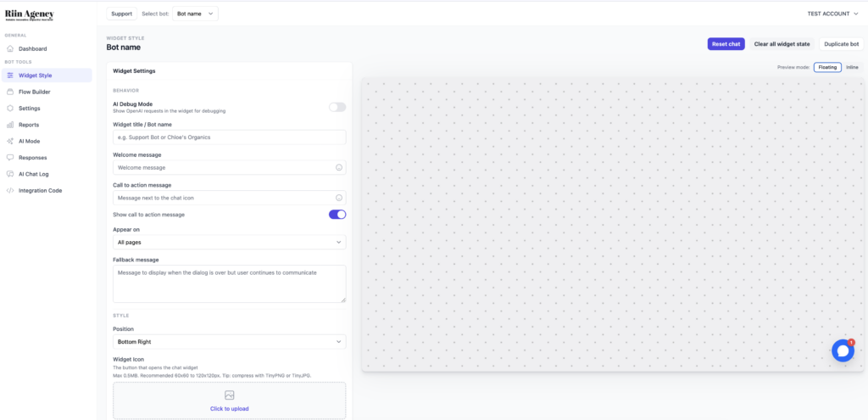The height and width of the screenshot is (420, 868).
Task: Open AI Chat Log in the sidebar
Action: [x=34, y=174]
